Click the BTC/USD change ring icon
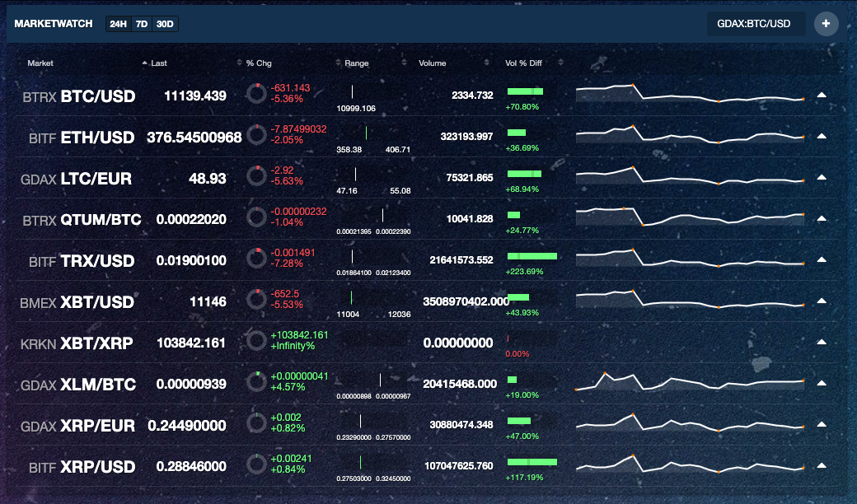Image resolution: width=857 pixels, height=504 pixels. (x=255, y=94)
